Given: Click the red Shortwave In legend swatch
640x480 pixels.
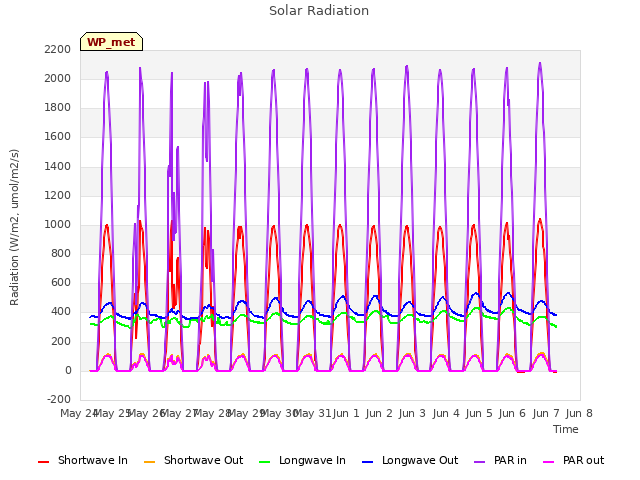Looking at the screenshot, I should click(43, 462).
